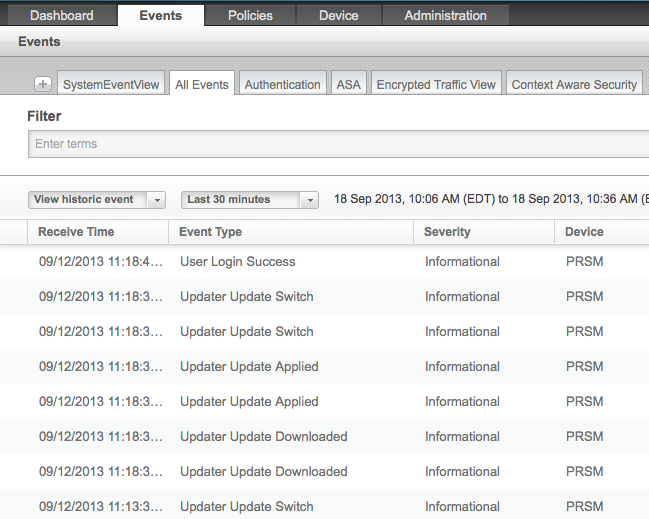
Task: Sort by Device column header
Action: (x=584, y=232)
